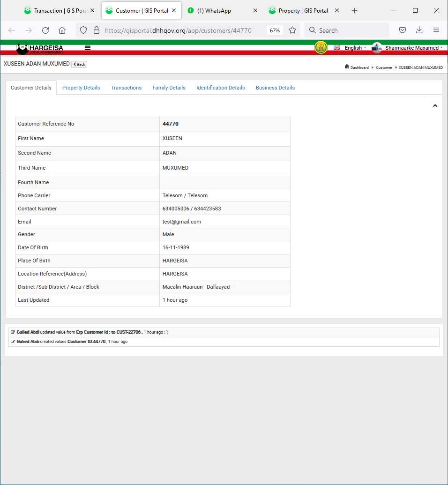This screenshot has width=448, height=485.
Task: Click the edit icon beside the Customer ID:44770 log
Action: coord(13,342)
